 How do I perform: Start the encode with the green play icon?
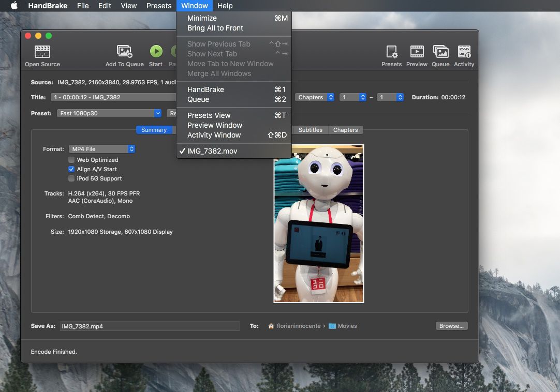[156, 51]
